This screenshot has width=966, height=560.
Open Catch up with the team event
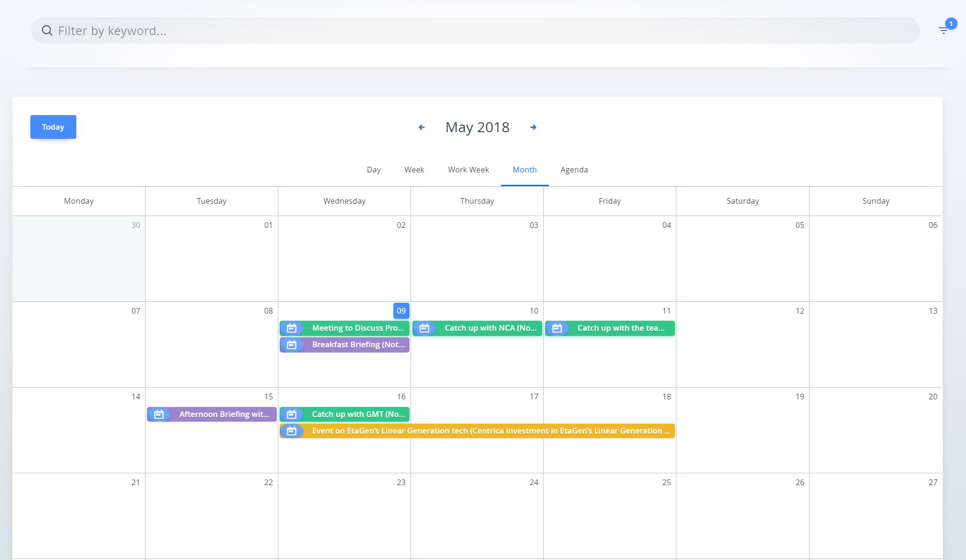tap(620, 328)
